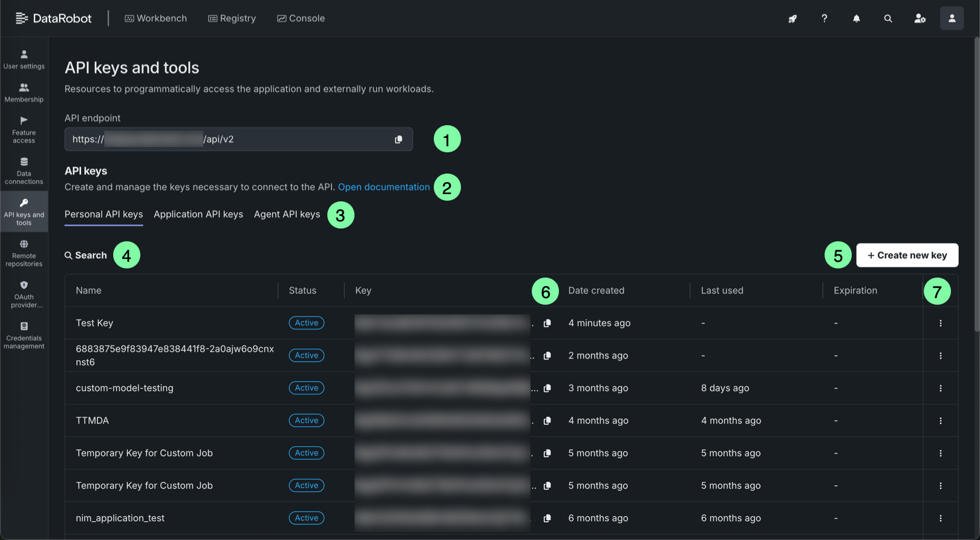Screen dimensions: 980x540
Task: Open the Workbench section
Action: 155,19
